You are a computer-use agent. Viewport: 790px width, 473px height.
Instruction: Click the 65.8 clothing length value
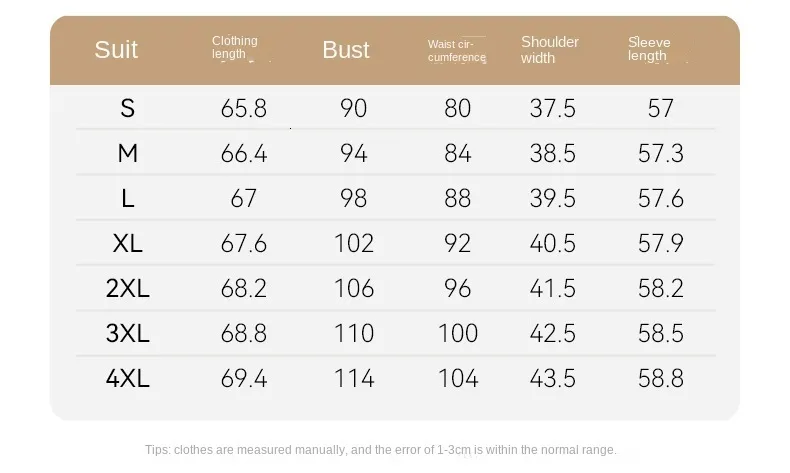coord(243,108)
